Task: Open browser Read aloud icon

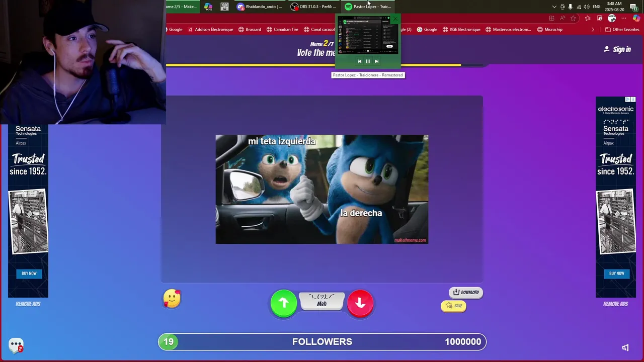Action: pos(562,18)
